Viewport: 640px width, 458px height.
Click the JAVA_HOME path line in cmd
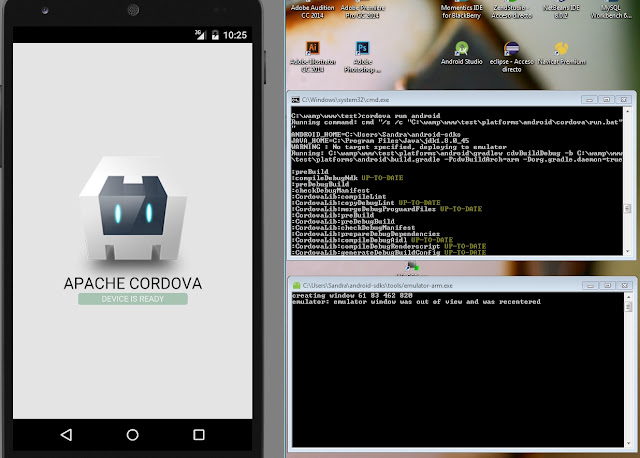[380, 140]
